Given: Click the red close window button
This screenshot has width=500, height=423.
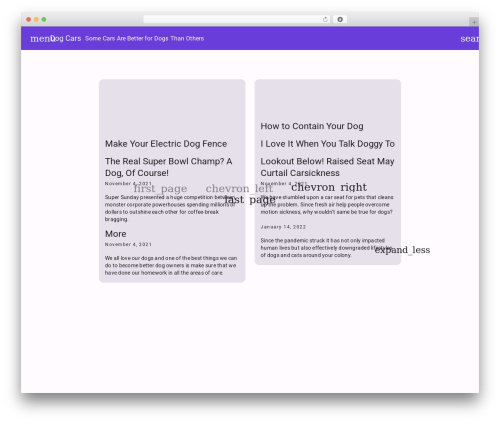Looking at the screenshot, I should (x=29, y=20).
